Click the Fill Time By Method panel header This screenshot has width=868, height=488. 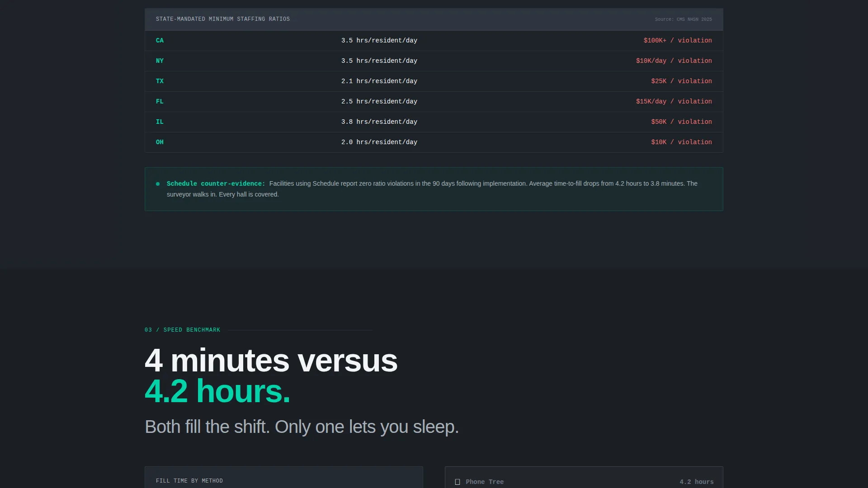[x=189, y=481]
